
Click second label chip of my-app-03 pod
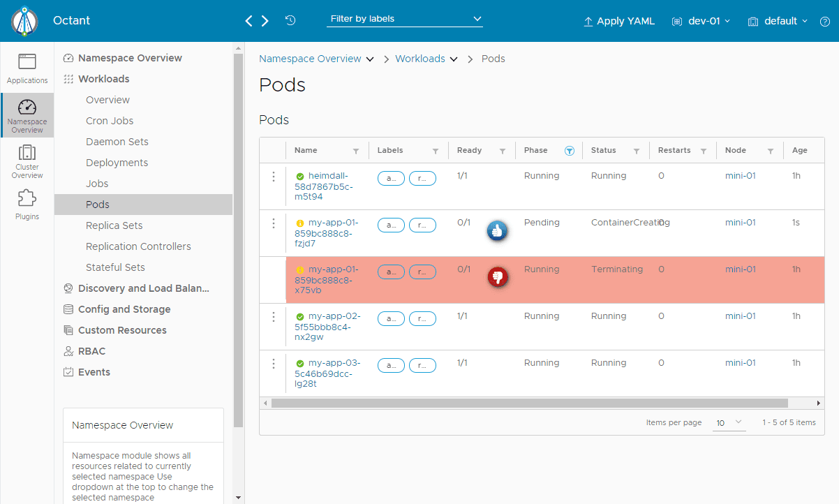[x=422, y=366]
